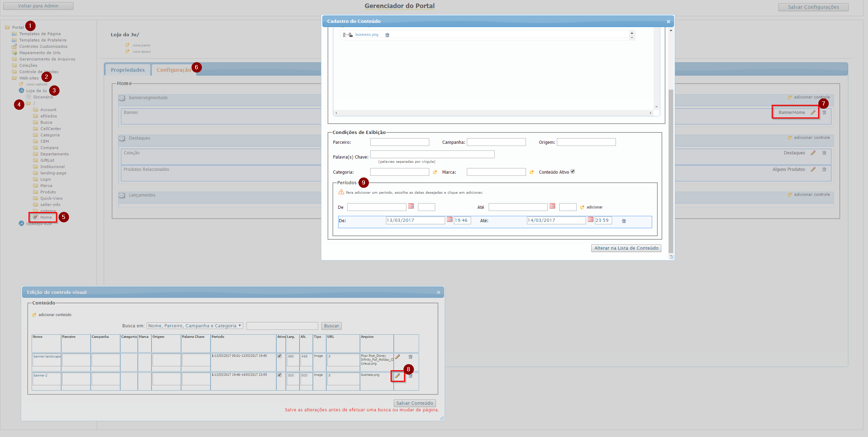The image size is (868, 437).
Task: Open calendar picker for the empty De date
Action: point(411,206)
